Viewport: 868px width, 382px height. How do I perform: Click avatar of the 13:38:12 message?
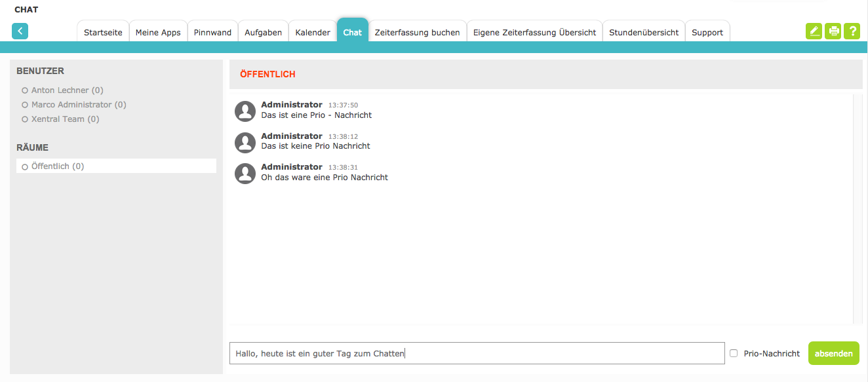(x=245, y=142)
